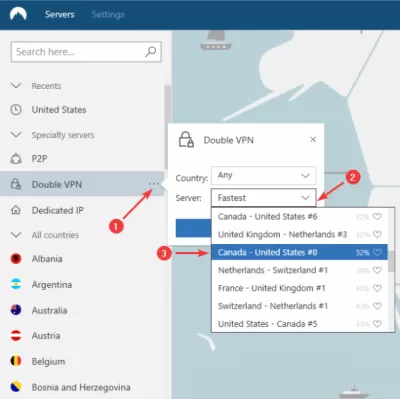Click the sidebar vertical scrollbar

pyautogui.click(x=168, y=127)
